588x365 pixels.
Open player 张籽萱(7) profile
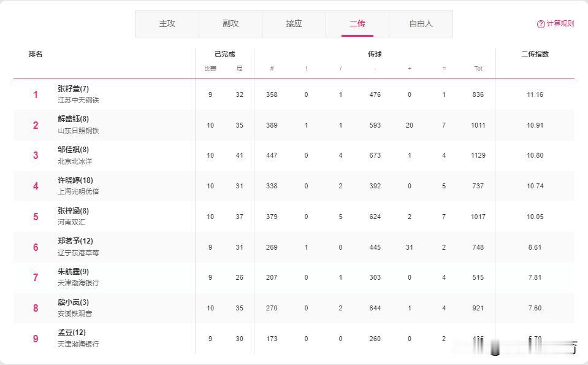74,89
